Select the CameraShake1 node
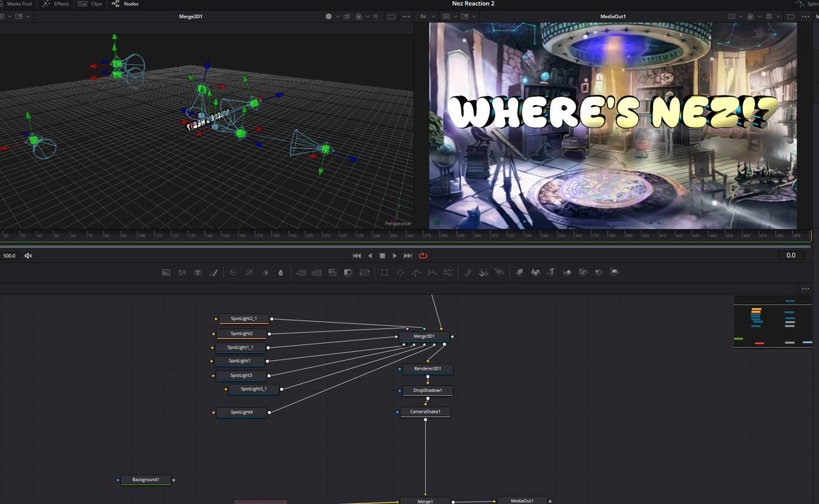Image resolution: width=819 pixels, height=504 pixels. (x=425, y=412)
